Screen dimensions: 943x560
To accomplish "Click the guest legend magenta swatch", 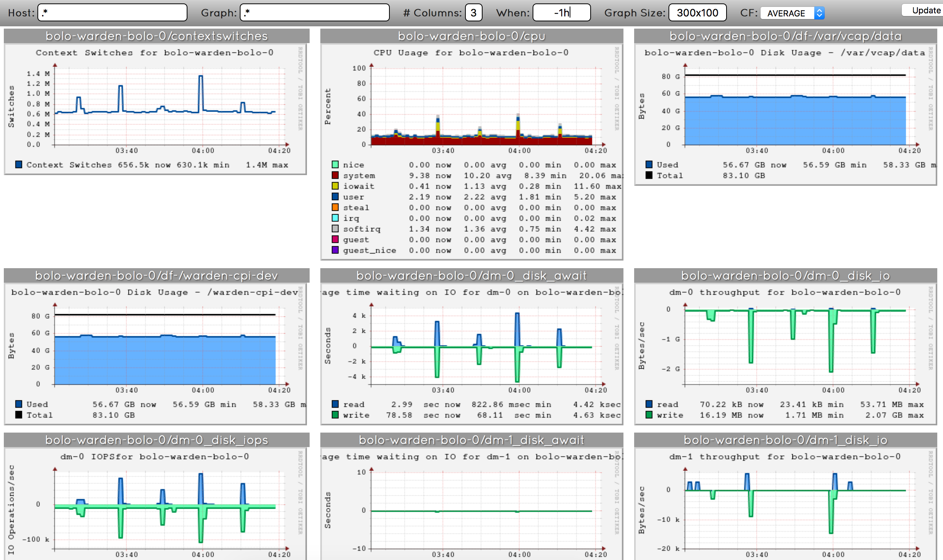I will (x=335, y=239).
